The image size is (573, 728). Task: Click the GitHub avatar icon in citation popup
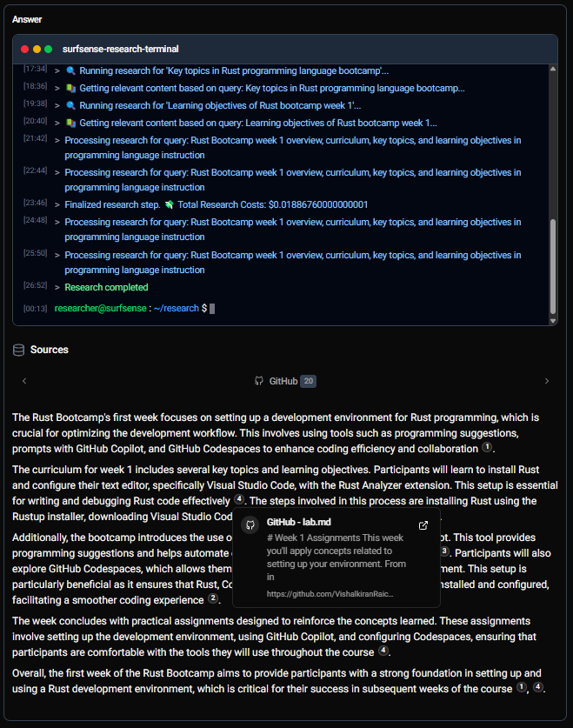tap(250, 525)
